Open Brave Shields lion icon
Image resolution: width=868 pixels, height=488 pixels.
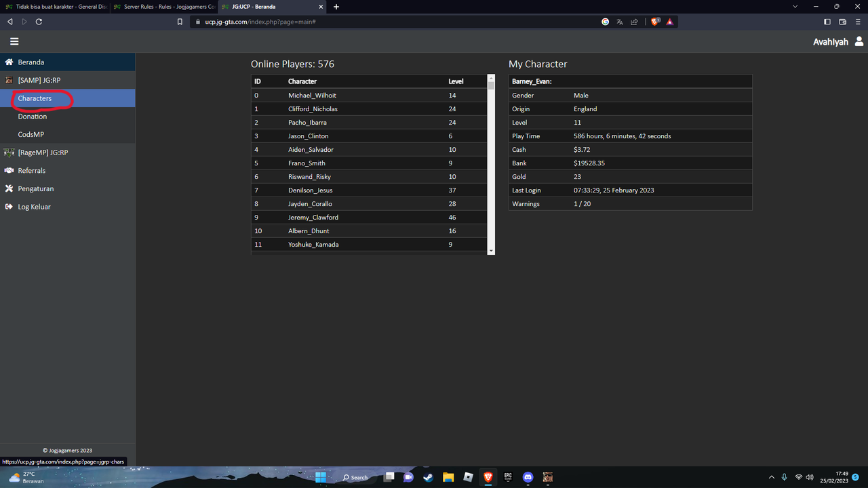[655, 22]
